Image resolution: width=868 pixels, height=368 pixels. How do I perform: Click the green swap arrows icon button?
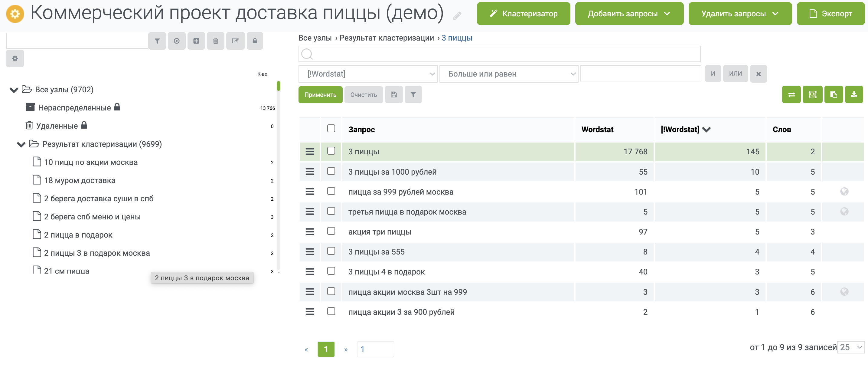pyautogui.click(x=791, y=94)
